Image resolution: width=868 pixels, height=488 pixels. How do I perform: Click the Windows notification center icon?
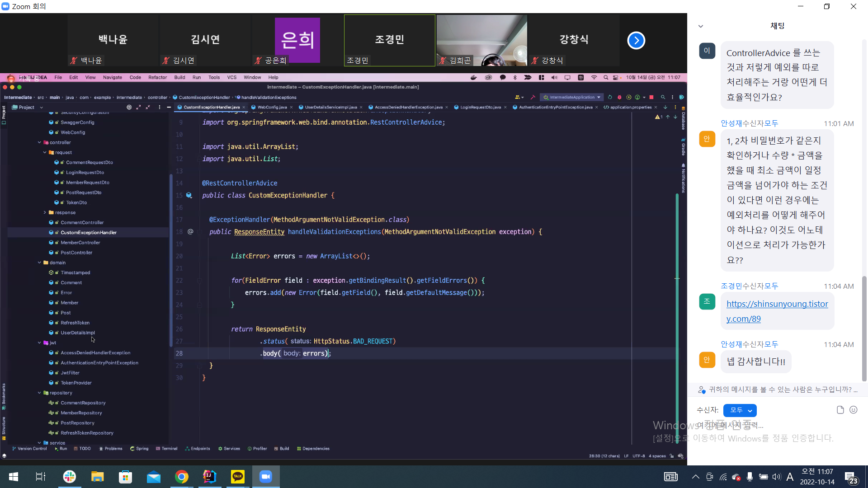tap(851, 477)
